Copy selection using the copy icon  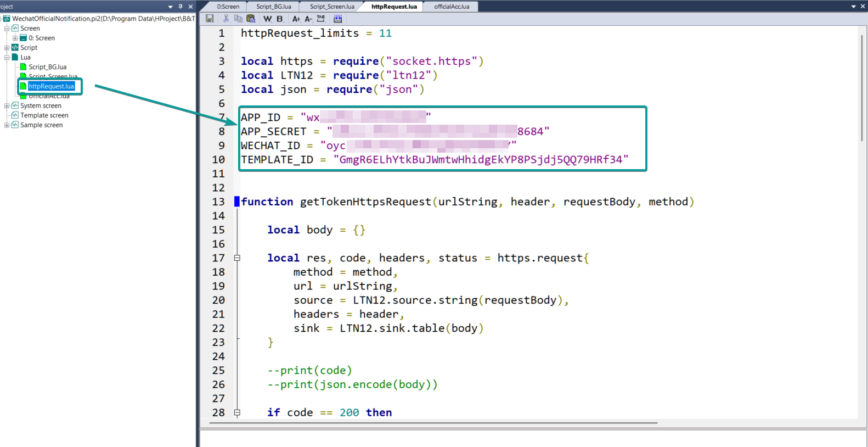pos(238,19)
